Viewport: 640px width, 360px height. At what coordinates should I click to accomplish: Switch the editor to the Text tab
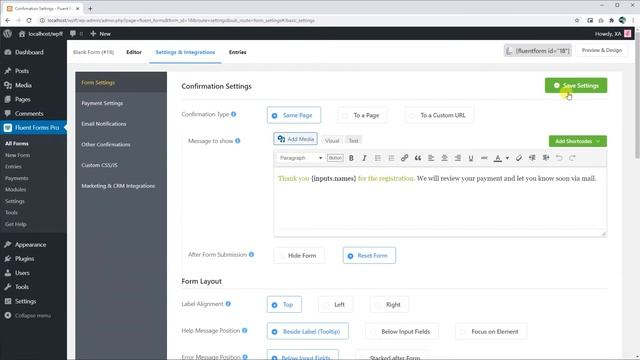tap(353, 140)
